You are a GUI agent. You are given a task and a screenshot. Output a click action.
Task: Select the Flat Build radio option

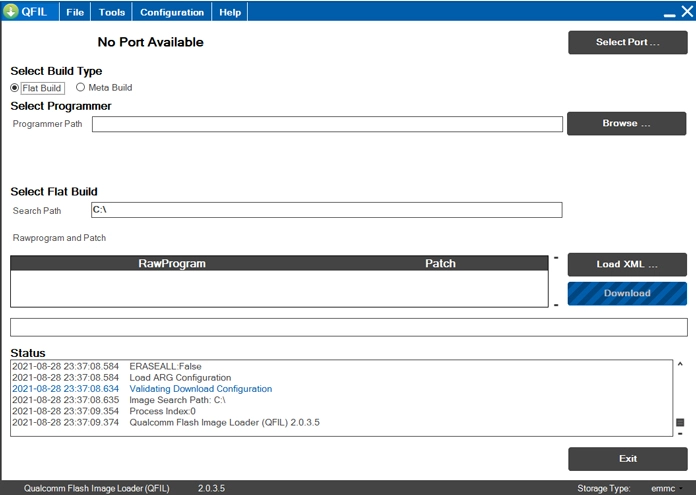15,88
